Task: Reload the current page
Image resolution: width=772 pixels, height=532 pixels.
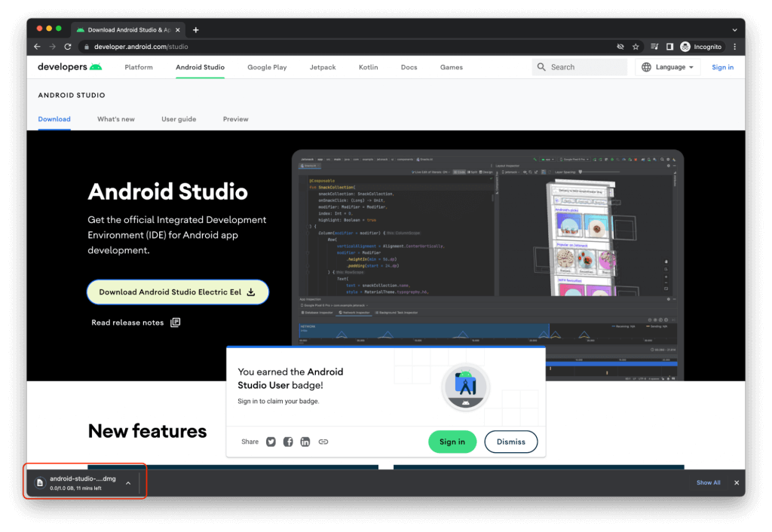Action: [x=68, y=46]
